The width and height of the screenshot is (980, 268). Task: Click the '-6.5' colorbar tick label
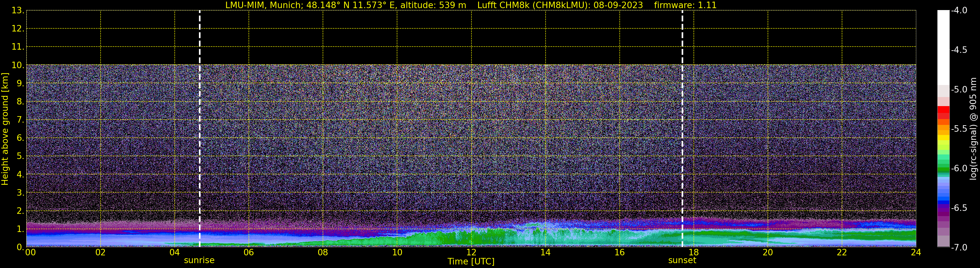pyautogui.click(x=959, y=208)
